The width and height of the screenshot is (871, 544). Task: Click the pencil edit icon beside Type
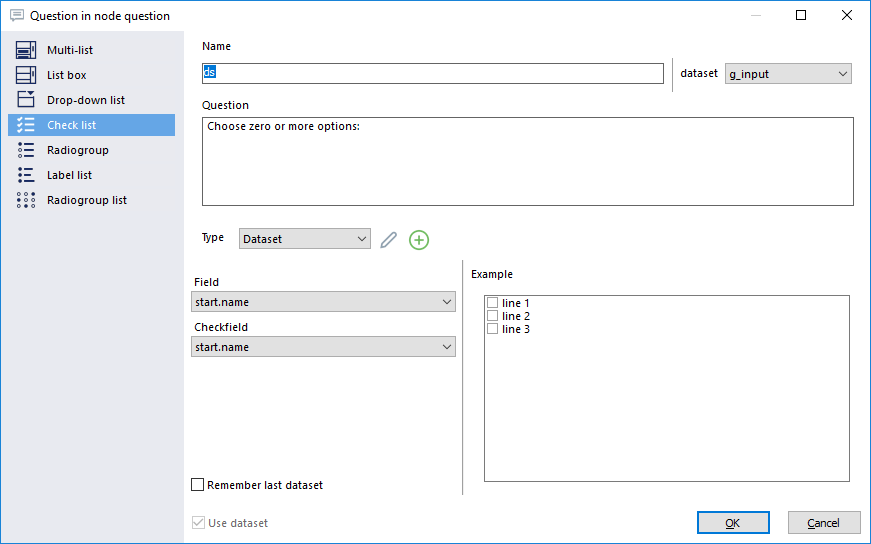388,240
